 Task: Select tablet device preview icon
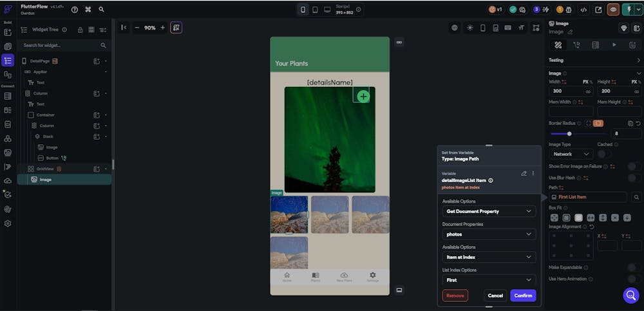[315, 10]
